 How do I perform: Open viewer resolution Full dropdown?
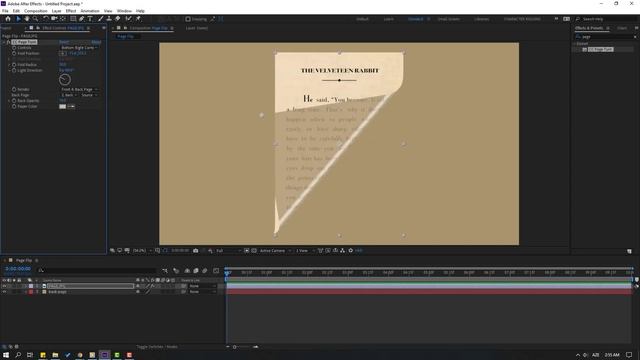click(x=228, y=251)
